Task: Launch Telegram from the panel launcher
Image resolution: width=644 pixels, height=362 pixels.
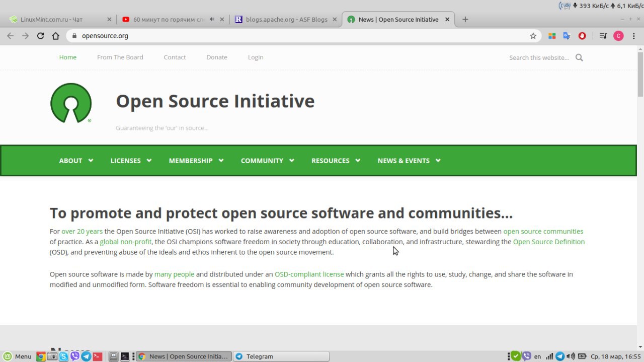Action: (86, 356)
